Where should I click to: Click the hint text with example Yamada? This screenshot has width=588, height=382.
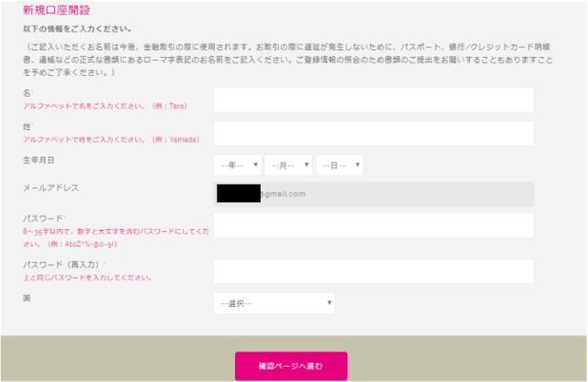pos(111,140)
